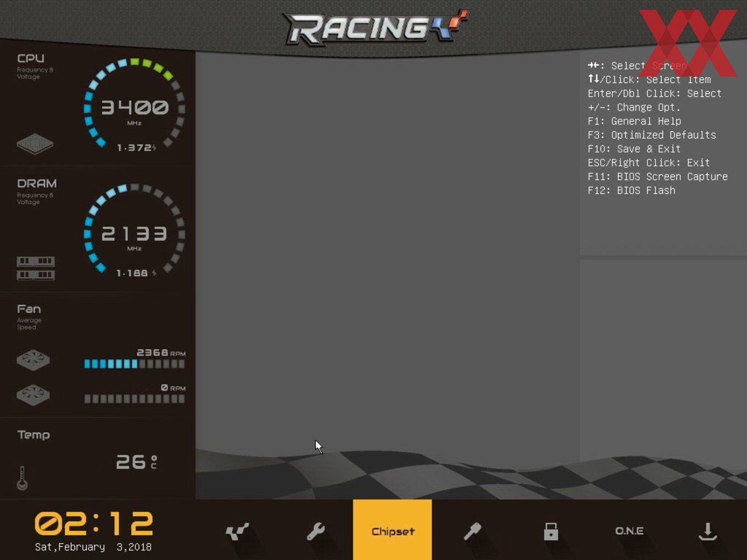Click the 'Enter/Dbl Click: Select' hint
The width and height of the screenshot is (747, 560).
(x=655, y=93)
